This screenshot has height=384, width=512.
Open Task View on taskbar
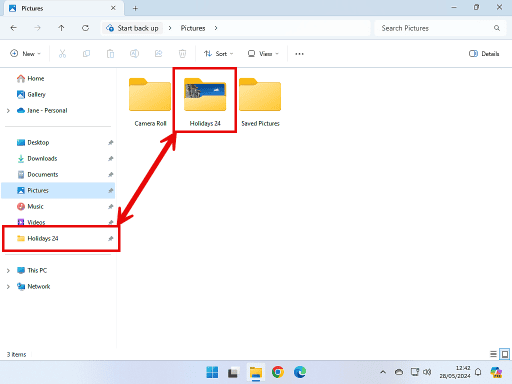click(x=234, y=372)
